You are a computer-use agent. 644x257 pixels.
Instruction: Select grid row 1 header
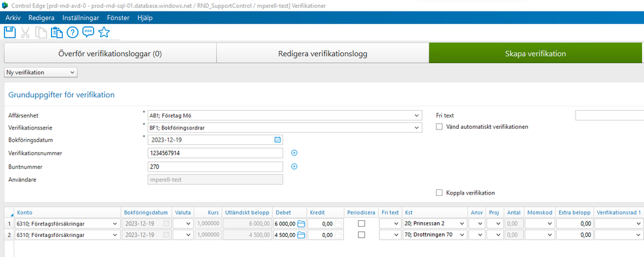click(x=9, y=224)
